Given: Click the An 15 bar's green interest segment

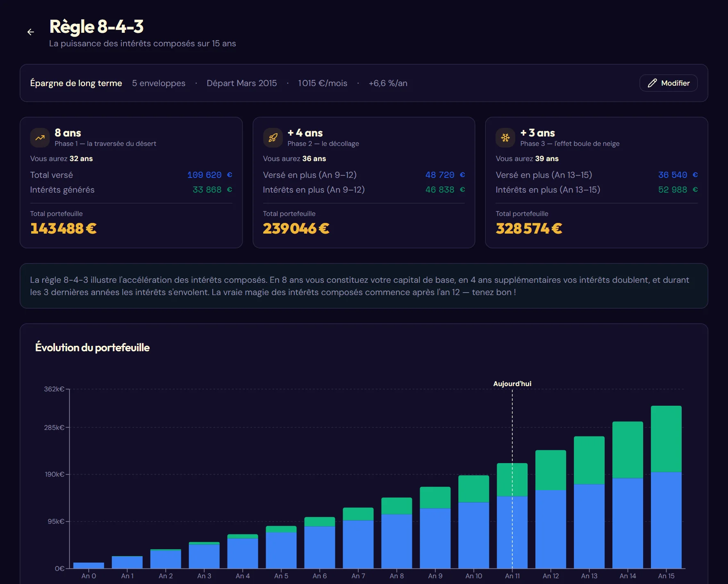Looking at the screenshot, I should 666,439.
